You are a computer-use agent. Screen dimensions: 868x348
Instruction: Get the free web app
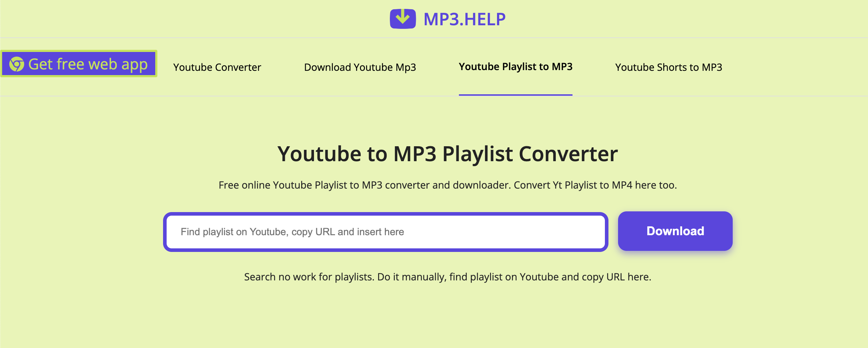coord(79,64)
